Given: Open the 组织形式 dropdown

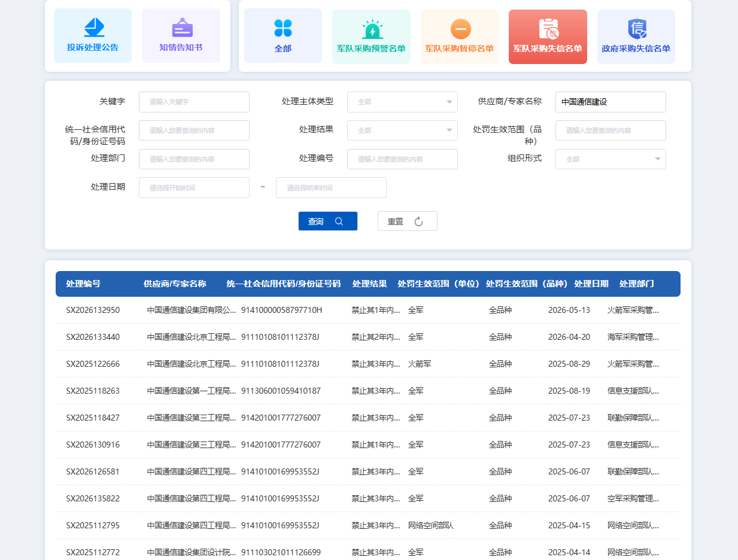Looking at the screenshot, I should [611, 159].
